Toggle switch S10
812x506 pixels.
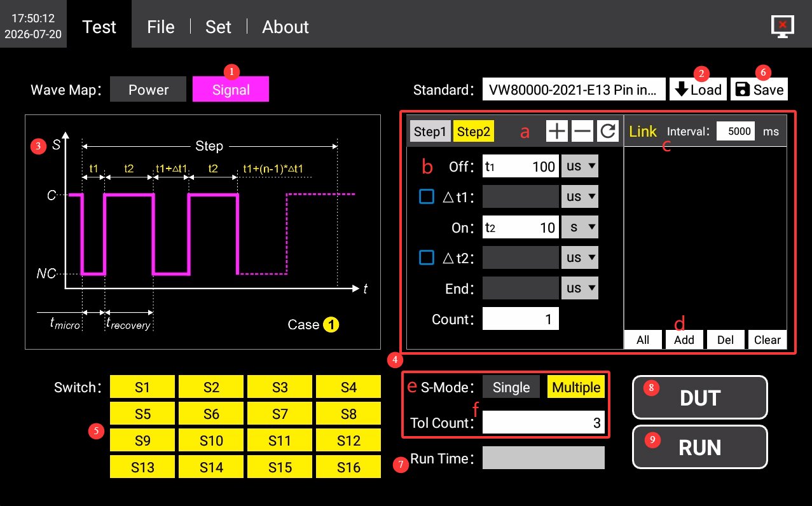pos(211,441)
